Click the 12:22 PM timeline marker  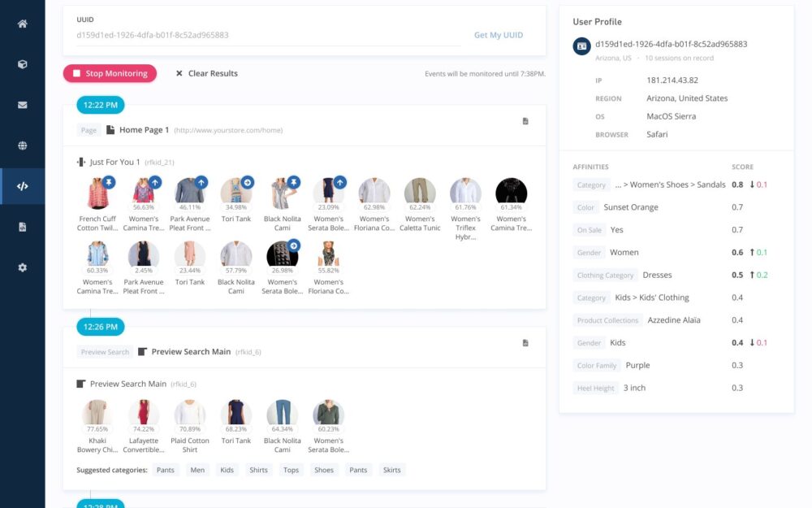(101, 105)
